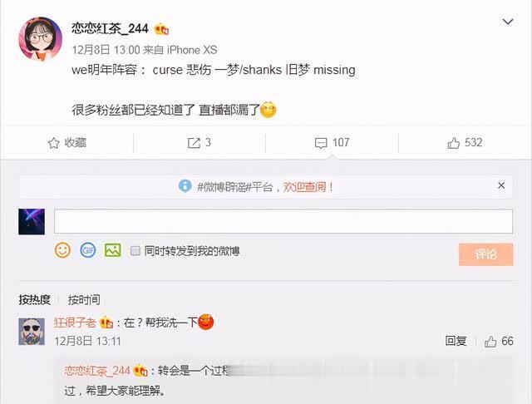The width and height of the screenshot is (532, 404).
Task: Like 狂很子老's comment with 66 likes
Action: coord(490,342)
